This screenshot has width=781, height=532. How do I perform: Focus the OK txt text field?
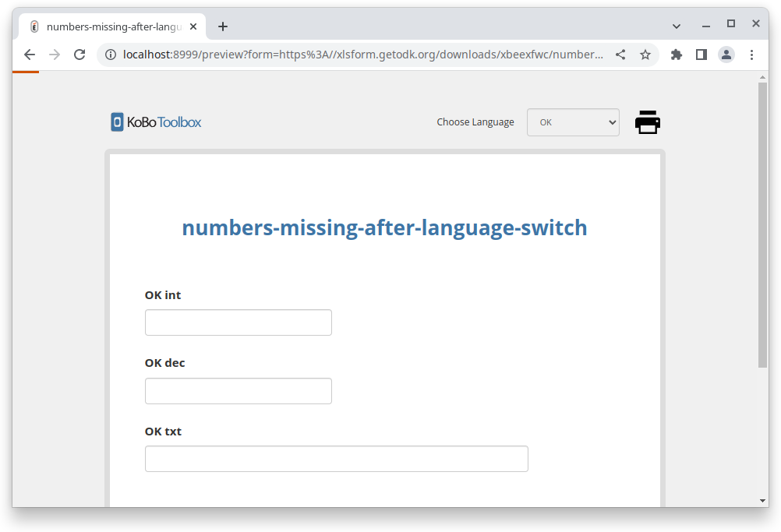(x=336, y=459)
